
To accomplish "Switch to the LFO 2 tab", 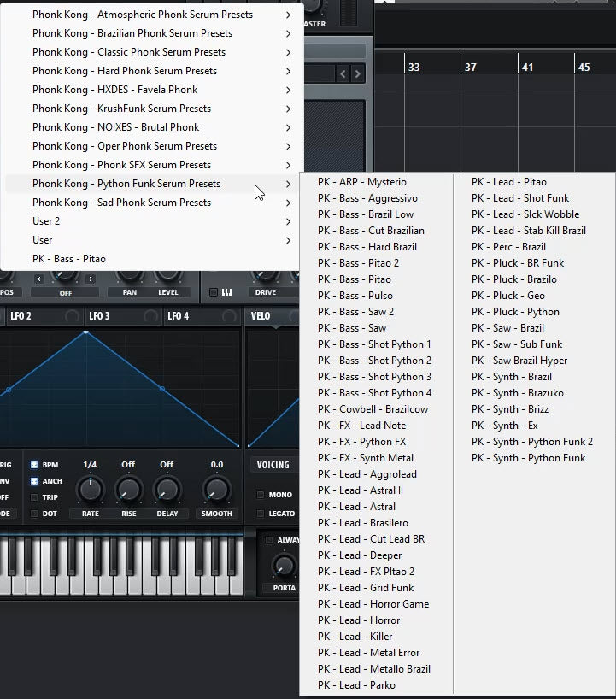I will [x=21, y=316].
